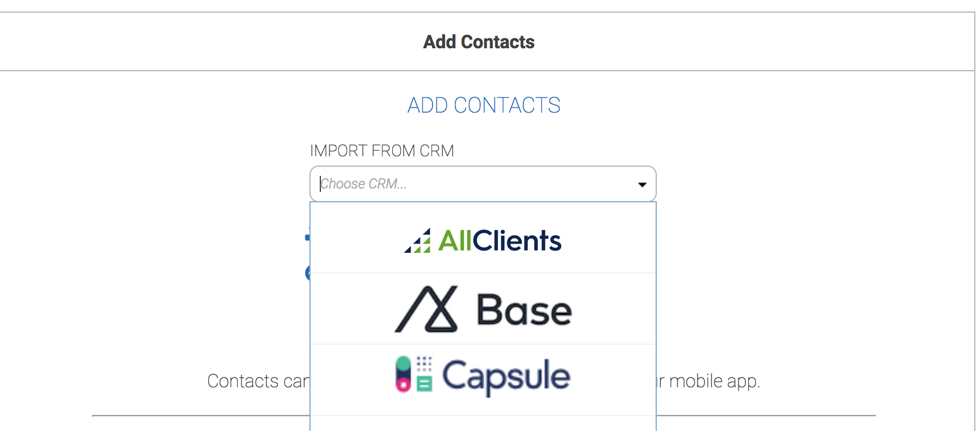The image size is (980, 431).
Task: Click the blue ADD CONTACTS heading
Action: coord(484,106)
